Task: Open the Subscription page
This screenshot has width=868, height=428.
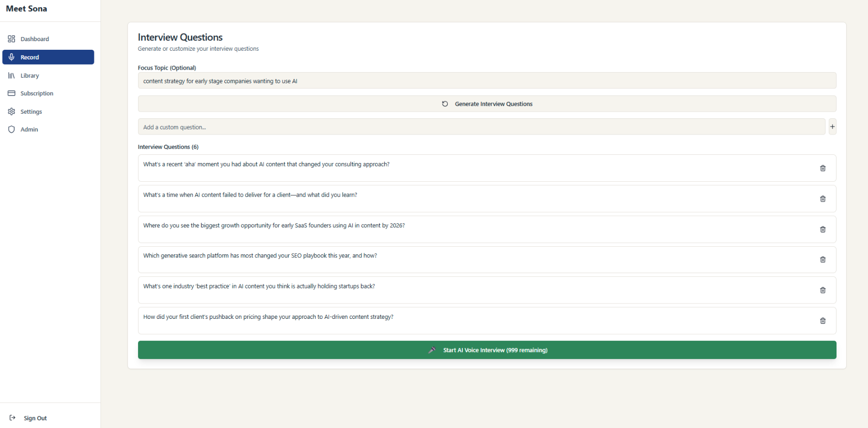Action: coord(48,93)
